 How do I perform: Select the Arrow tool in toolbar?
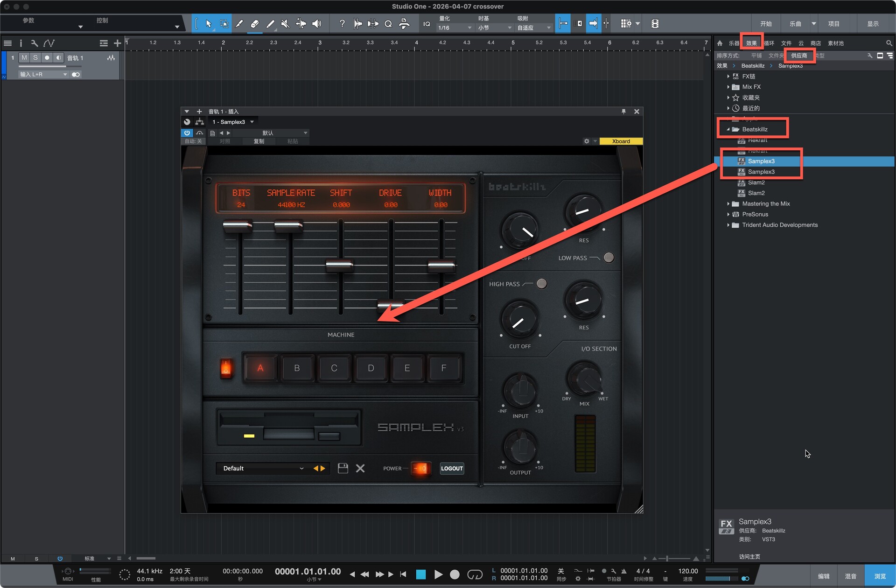point(209,24)
